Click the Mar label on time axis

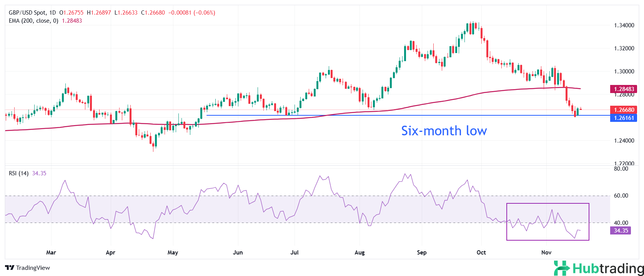51,253
